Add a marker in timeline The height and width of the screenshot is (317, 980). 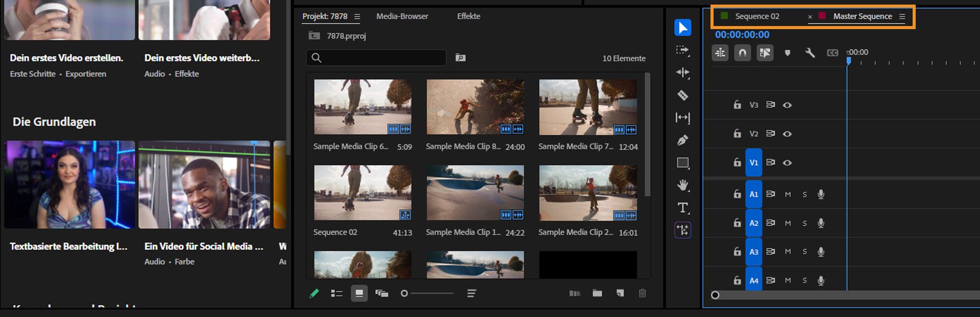(788, 53)
